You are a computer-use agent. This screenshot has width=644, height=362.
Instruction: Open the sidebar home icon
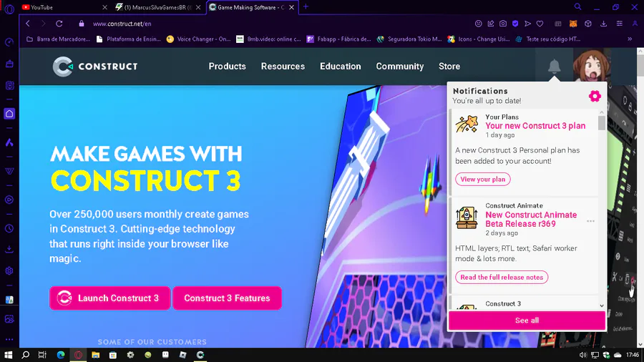click(9, 114)
